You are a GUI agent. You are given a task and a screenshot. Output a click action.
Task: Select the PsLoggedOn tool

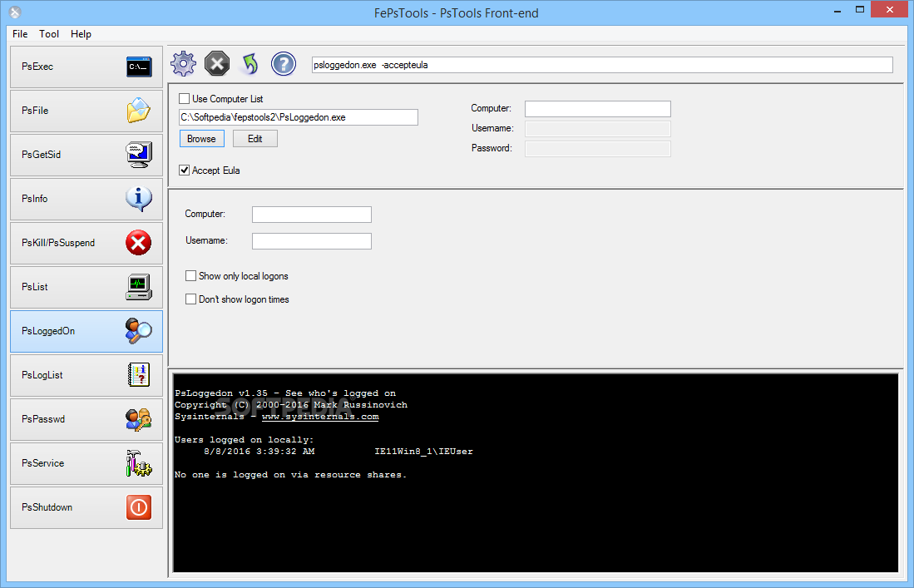pos(86,331)
